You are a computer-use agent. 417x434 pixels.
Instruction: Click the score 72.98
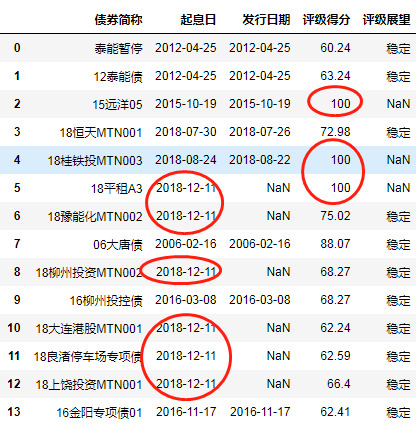tap(335, 132)
